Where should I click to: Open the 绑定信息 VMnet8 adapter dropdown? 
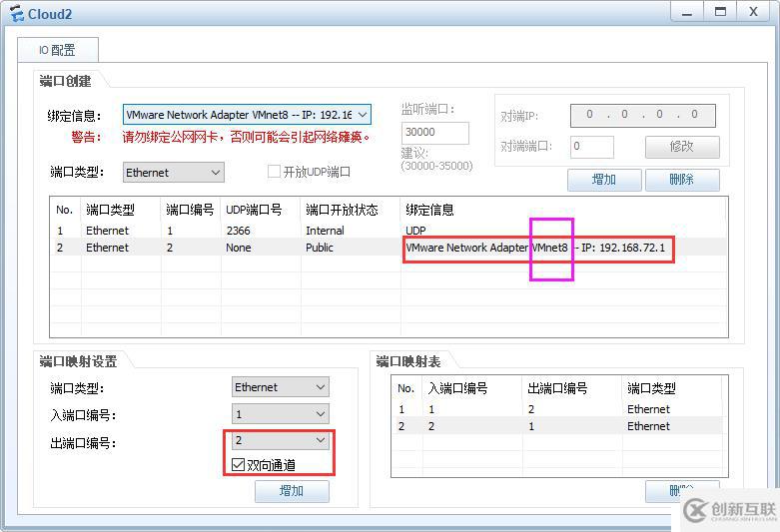247,115
